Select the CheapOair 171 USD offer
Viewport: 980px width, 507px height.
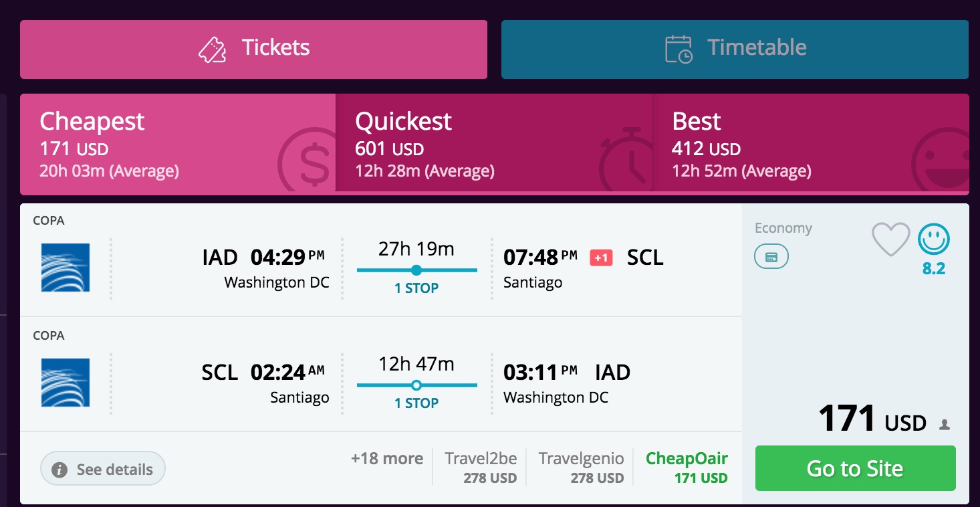click(x=687, y=468)
